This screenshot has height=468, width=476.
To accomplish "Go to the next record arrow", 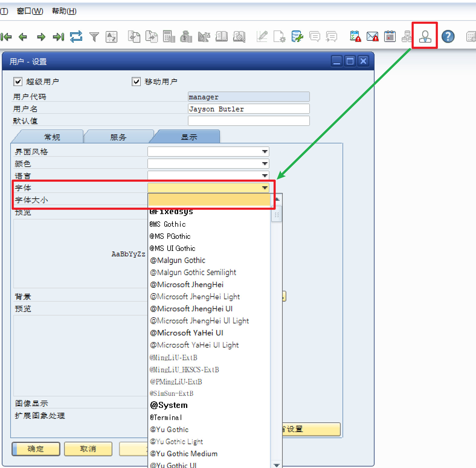I will (x=41, y=37).
